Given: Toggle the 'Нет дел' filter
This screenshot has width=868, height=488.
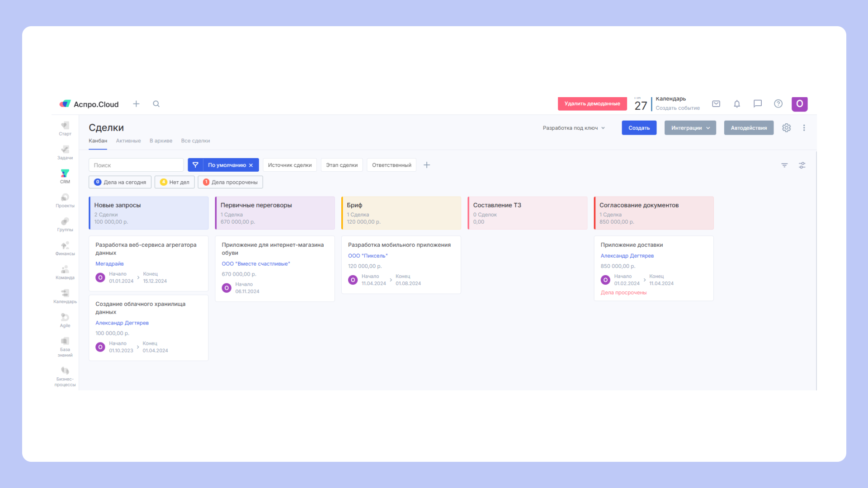Looking at the screenshot, I should 175,182.
